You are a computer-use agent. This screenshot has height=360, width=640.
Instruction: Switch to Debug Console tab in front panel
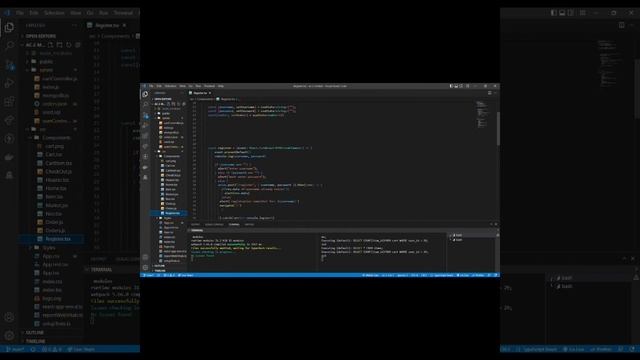tap(214, 224)
